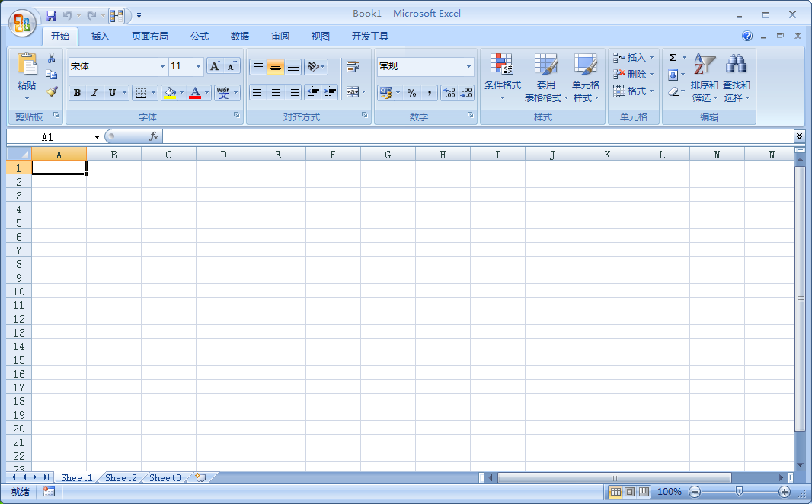This screenshot has width=812, height=504.
Task: Click the insert function fx icon
Action: pyautogui.click(x=154, y=136)
